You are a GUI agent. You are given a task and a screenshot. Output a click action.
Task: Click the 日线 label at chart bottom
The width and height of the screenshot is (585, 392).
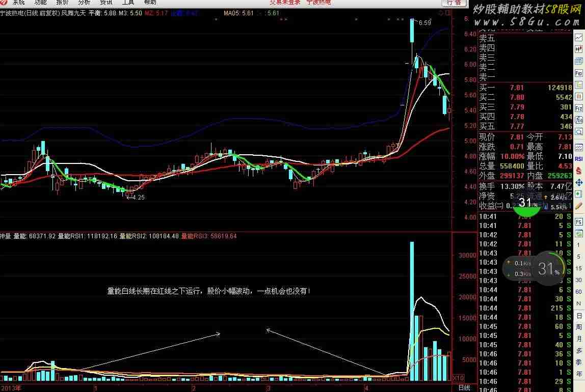pyautogui.click(x=465, y=388)
